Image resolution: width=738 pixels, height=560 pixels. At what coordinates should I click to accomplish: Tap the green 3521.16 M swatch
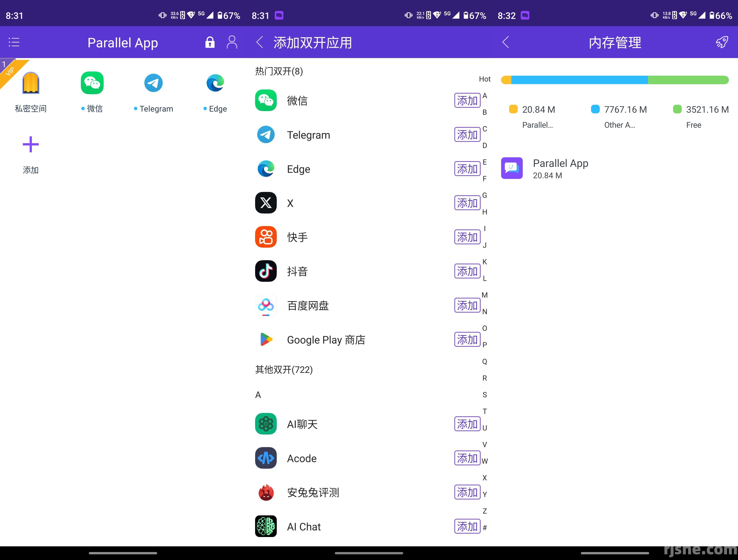[677, 109]
